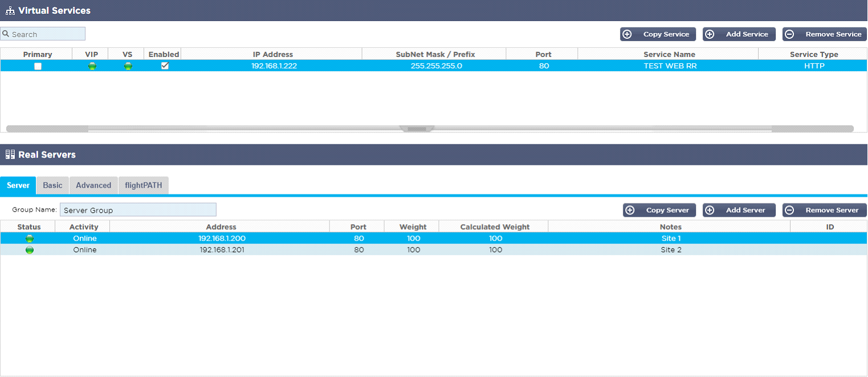
Task: Click the Real Servers panel header icon
Action: coord(10,154)
